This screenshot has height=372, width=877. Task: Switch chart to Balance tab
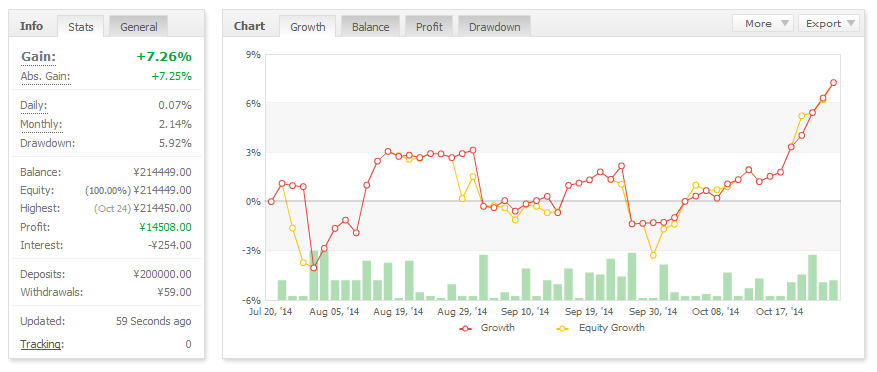[370, 26]
